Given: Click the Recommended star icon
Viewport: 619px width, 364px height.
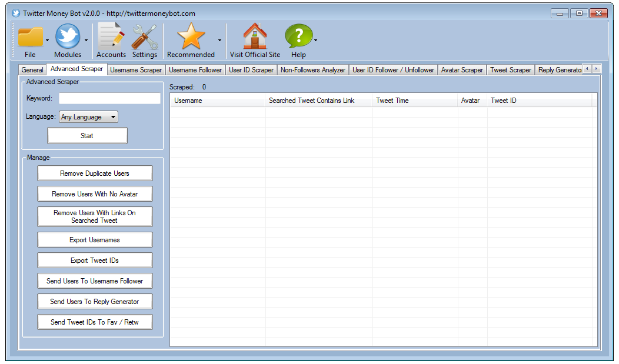Looking at the screenshot, I should 191,36.
